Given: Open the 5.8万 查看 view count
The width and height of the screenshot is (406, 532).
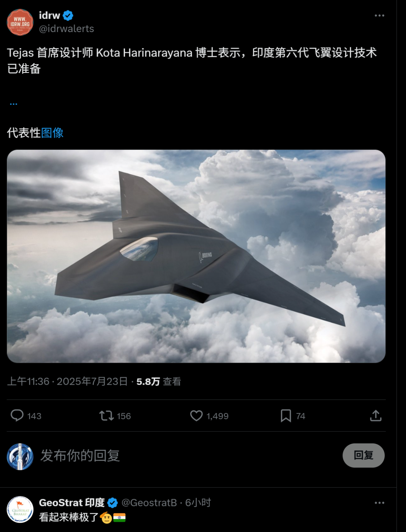Looking at the screenshot, I should pos(159,381).
